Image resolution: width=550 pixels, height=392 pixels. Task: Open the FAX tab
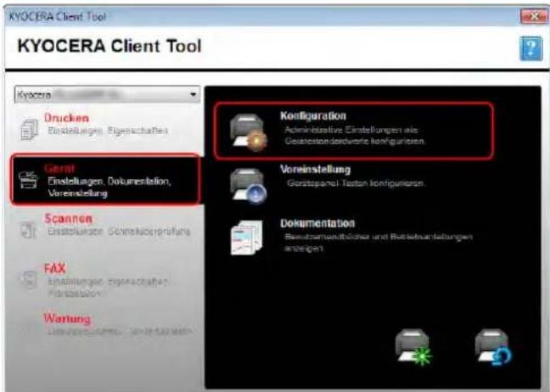tap(107, 281)
